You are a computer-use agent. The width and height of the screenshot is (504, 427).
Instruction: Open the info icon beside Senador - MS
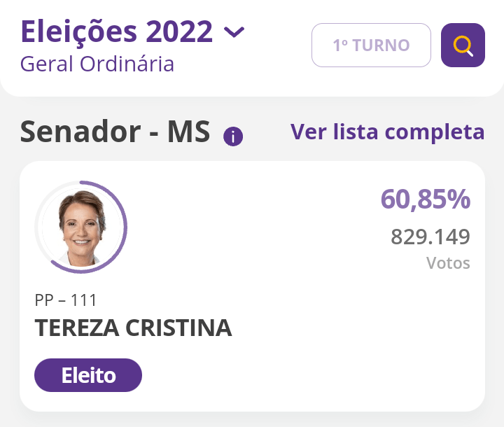pyautogui.click(x=233, y=136)
